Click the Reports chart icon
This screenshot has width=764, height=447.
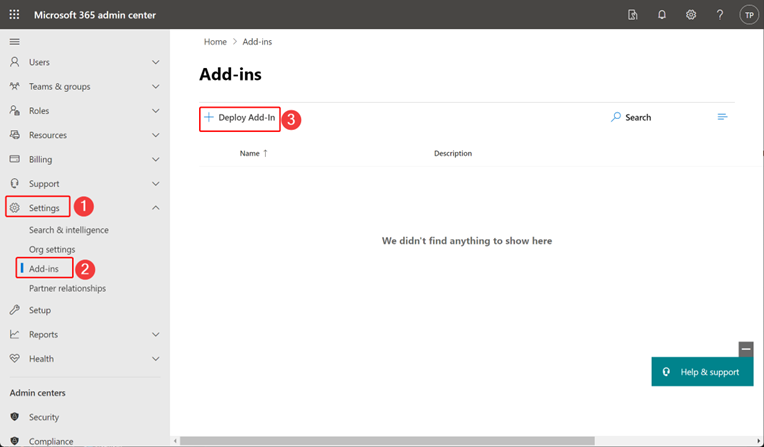coord(15,334)
